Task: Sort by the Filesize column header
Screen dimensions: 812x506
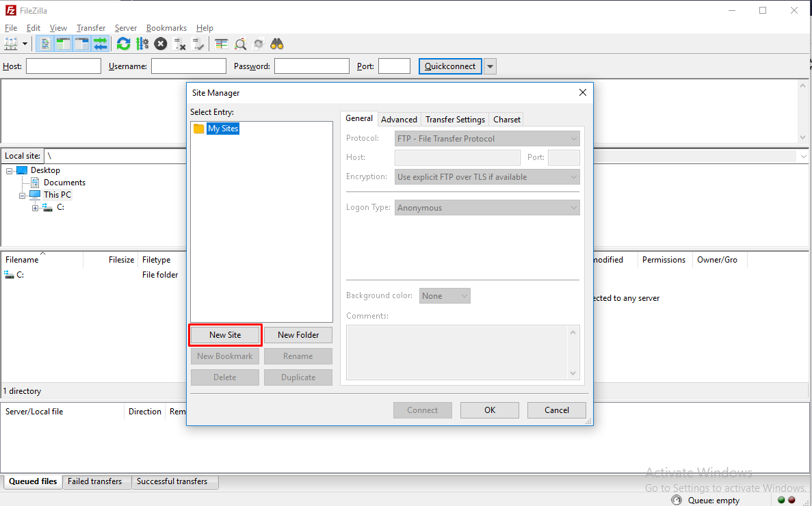Action: point(111,260)
